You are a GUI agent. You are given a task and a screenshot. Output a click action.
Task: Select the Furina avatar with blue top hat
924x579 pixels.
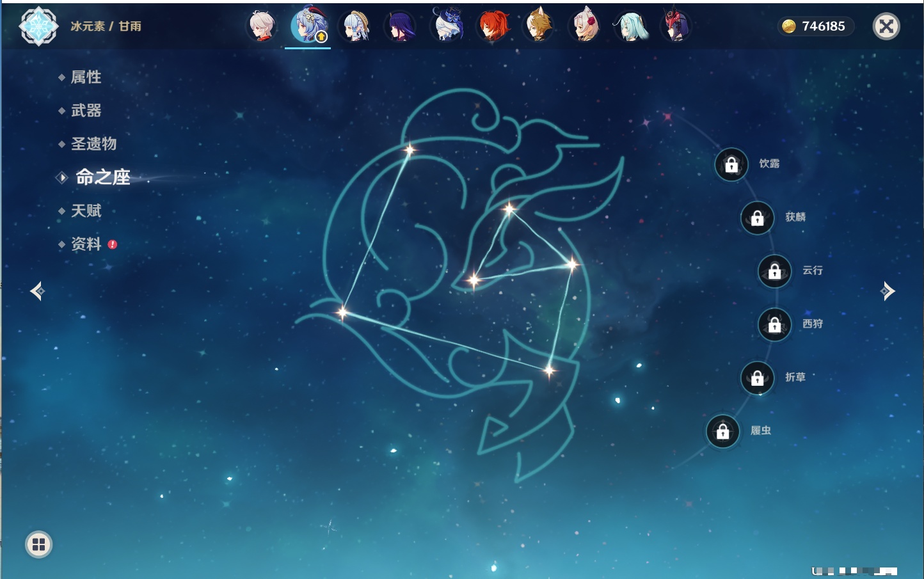[447, 26]
